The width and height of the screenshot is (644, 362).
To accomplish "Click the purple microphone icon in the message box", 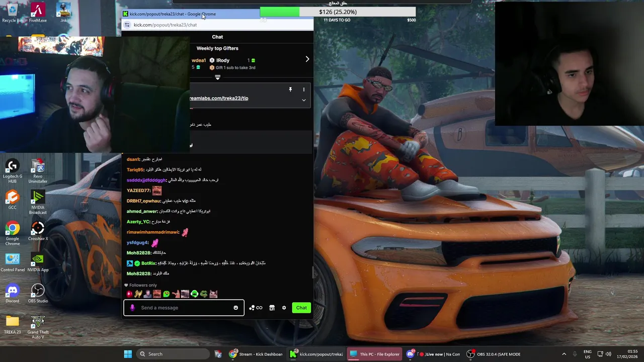I will 132,308.
